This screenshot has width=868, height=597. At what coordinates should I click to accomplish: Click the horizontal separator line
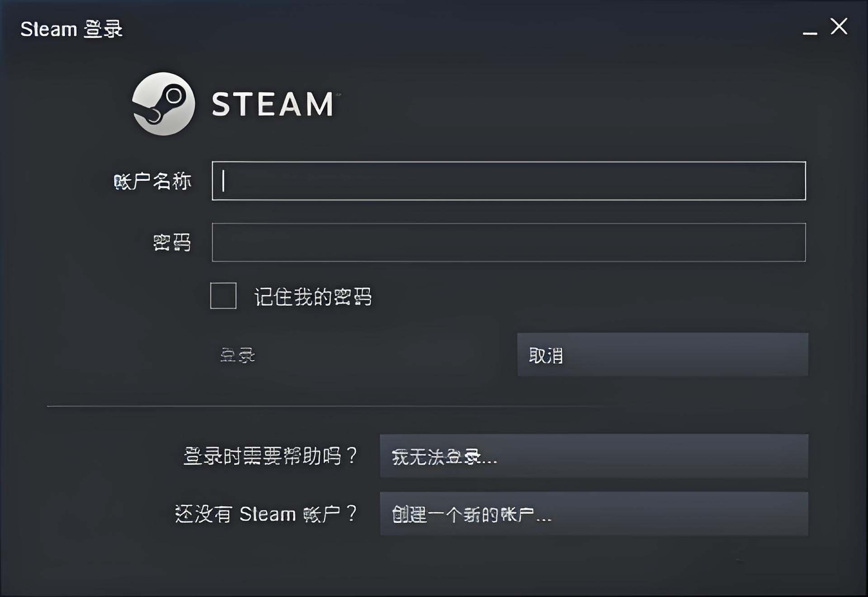325,406
